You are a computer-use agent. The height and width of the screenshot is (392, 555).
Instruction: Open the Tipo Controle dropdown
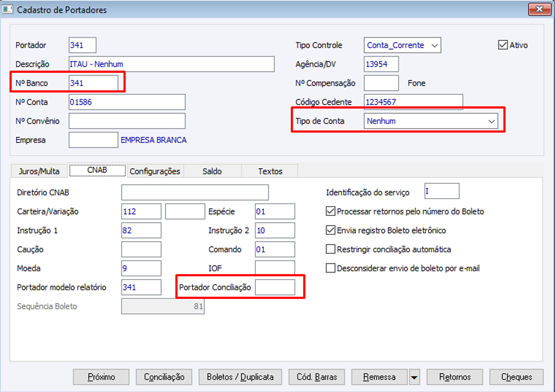[435, 45]
